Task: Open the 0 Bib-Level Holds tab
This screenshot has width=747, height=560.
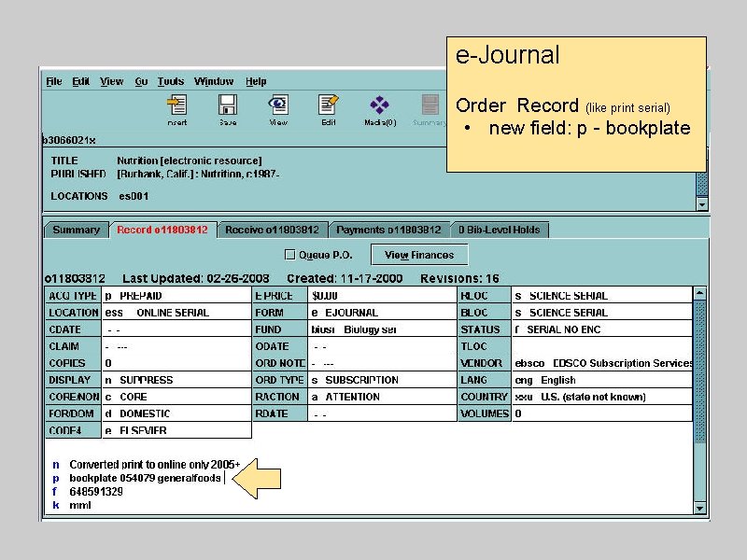Action: [500, 230]
